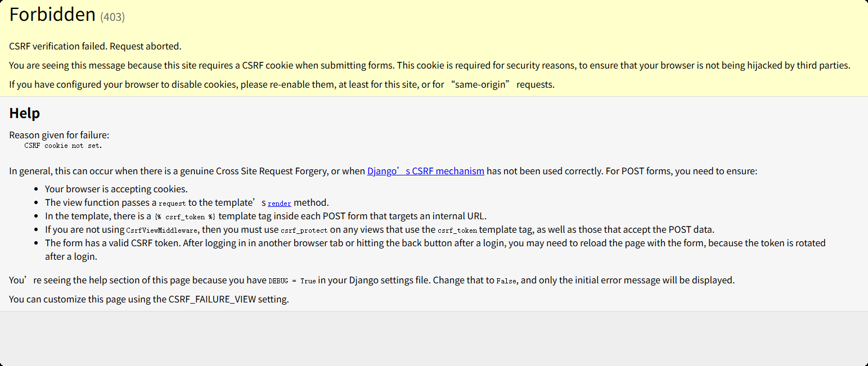Open the Django's CSRF mechanism link

[425, 171]
